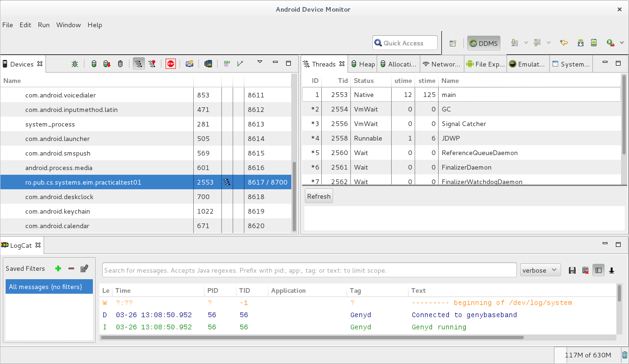Click the LogCat message search field
Screen dimensions: 629x364
(x=310, y=270)
